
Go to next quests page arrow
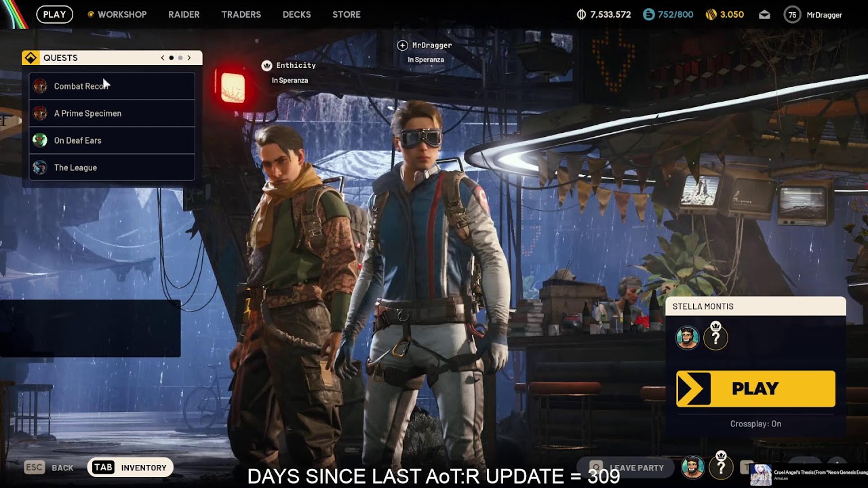tap(189, 58)
